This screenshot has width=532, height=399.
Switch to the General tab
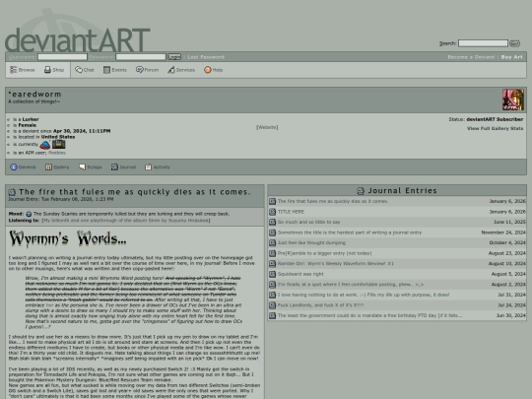pos(23,166)
